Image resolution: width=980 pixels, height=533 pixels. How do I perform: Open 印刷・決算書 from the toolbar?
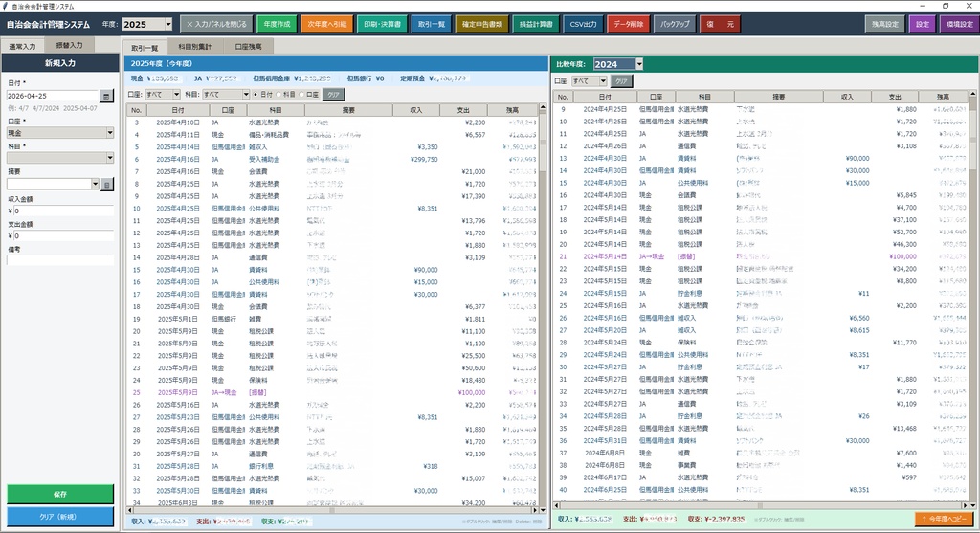coord(383,24)
